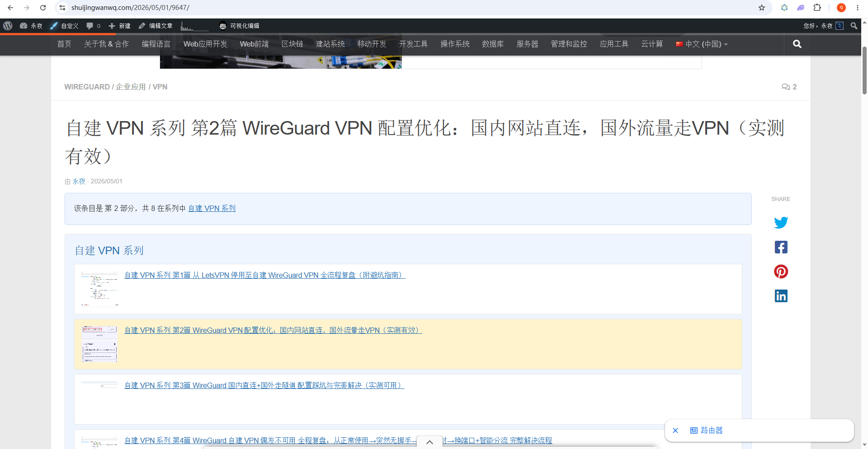
Task: Share the article on Facebook
Action: 781,247
